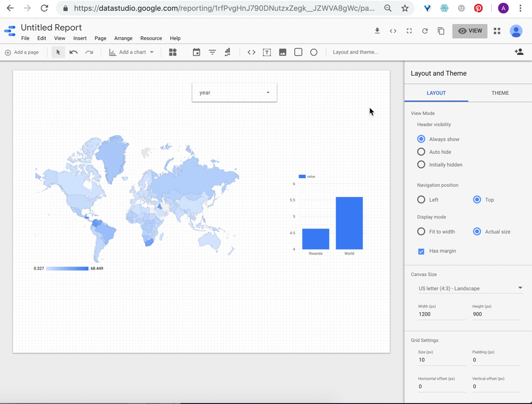Click the embed report code icon in header
Viewport: 532px width, 404px height.
coord(393,31)
